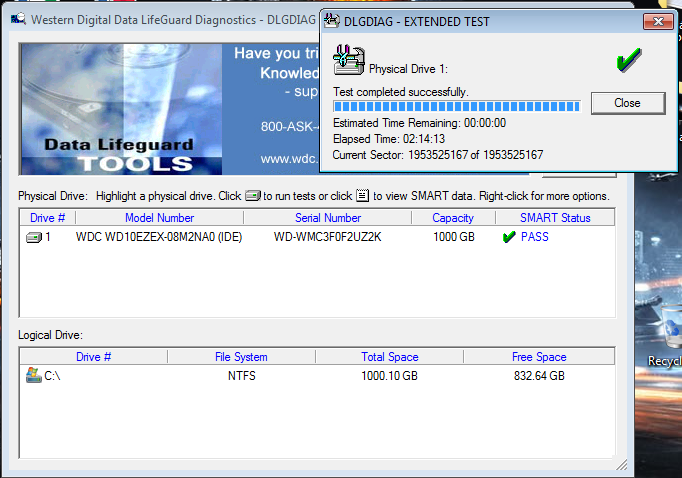Click the Test completed successfully message

[401, 92]
